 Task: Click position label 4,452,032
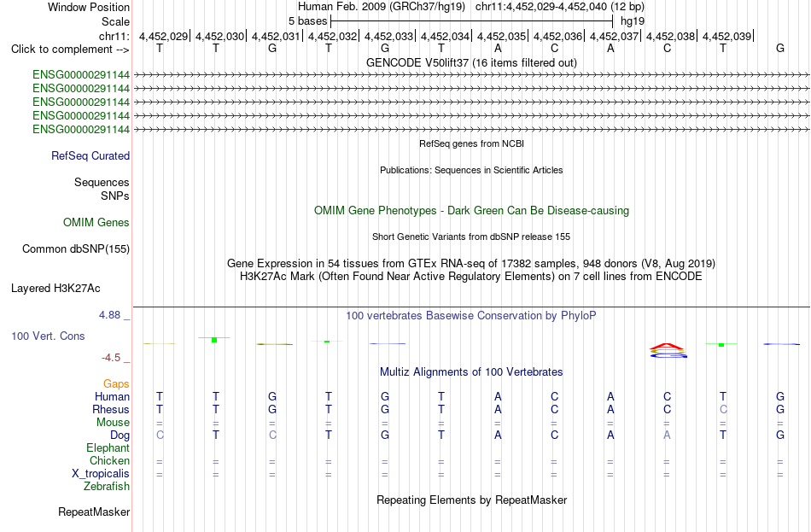pos(333,36)
